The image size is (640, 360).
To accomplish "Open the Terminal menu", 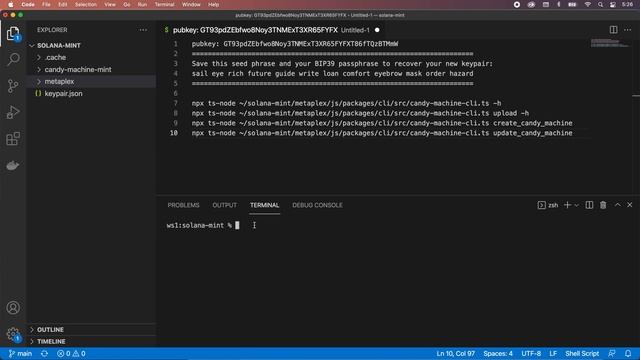I will [164, 4].
